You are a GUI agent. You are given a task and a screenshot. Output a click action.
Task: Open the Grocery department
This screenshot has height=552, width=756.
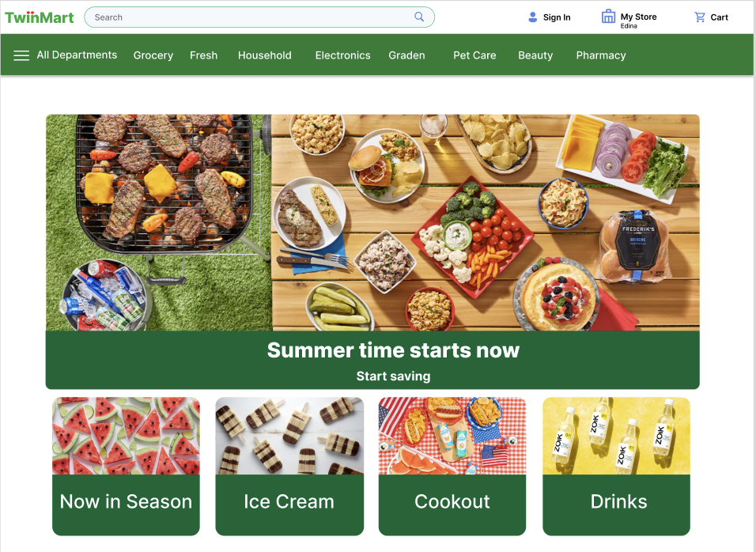pos(153,55)
